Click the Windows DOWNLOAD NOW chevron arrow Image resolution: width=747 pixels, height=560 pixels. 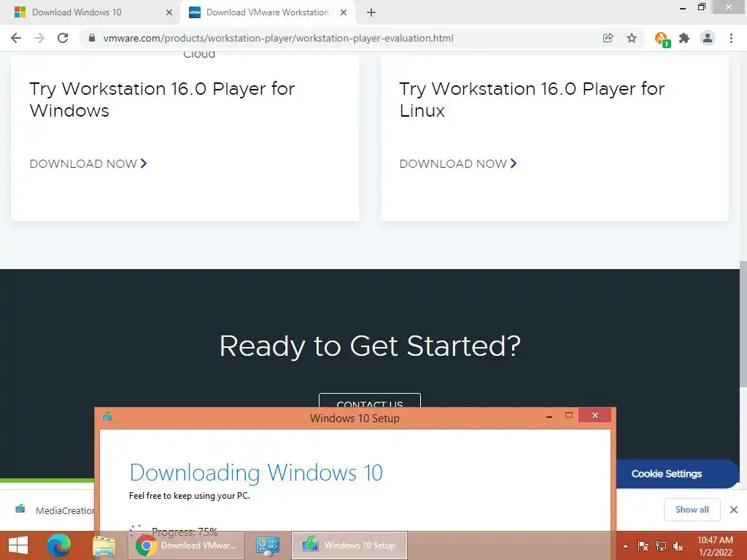pyautogui.click(x=144, y=163)
